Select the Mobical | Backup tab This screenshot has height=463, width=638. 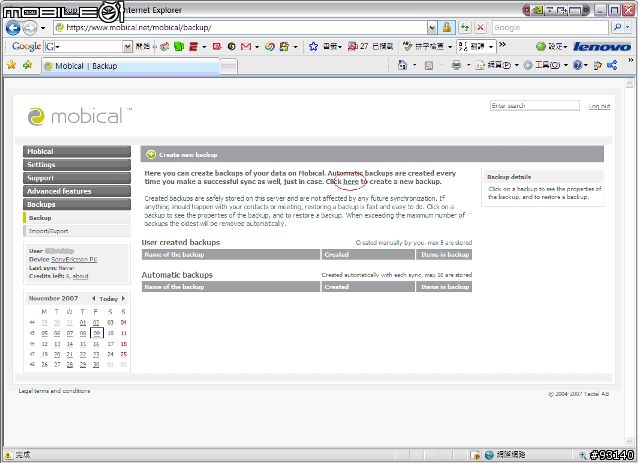click(x=131, y=66)
